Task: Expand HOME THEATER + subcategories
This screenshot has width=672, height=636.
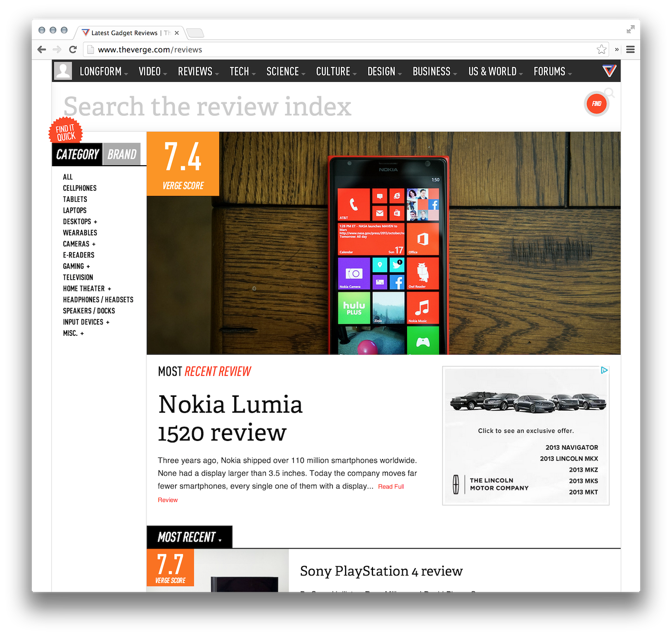Action: (87, 289)
